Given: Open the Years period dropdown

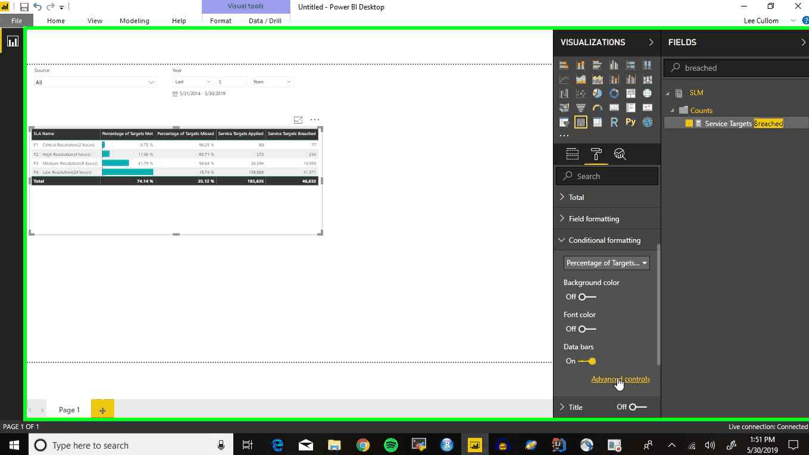Looking at the screenshot, I should click(272, 82).
